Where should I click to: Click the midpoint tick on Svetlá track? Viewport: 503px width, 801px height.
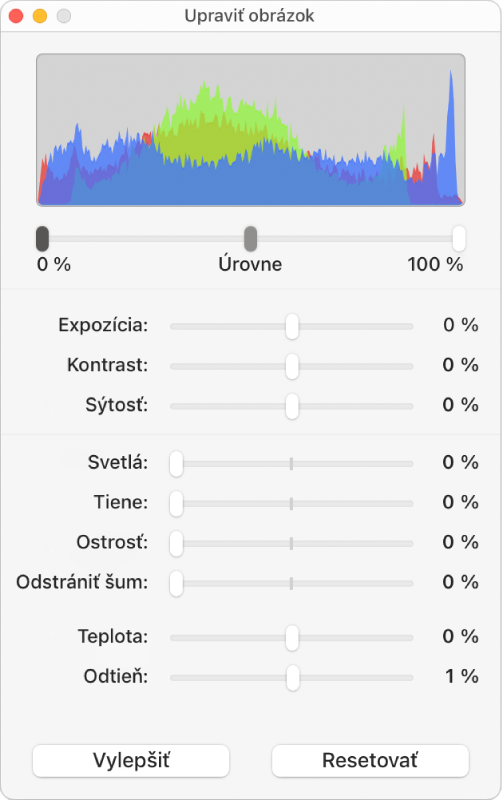coord(292,463)
